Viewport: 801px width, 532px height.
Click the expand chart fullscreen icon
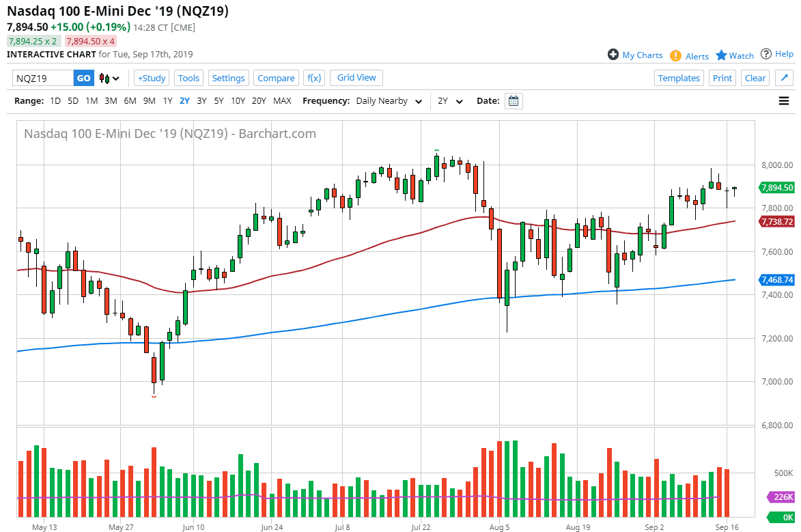pos(784,78)
